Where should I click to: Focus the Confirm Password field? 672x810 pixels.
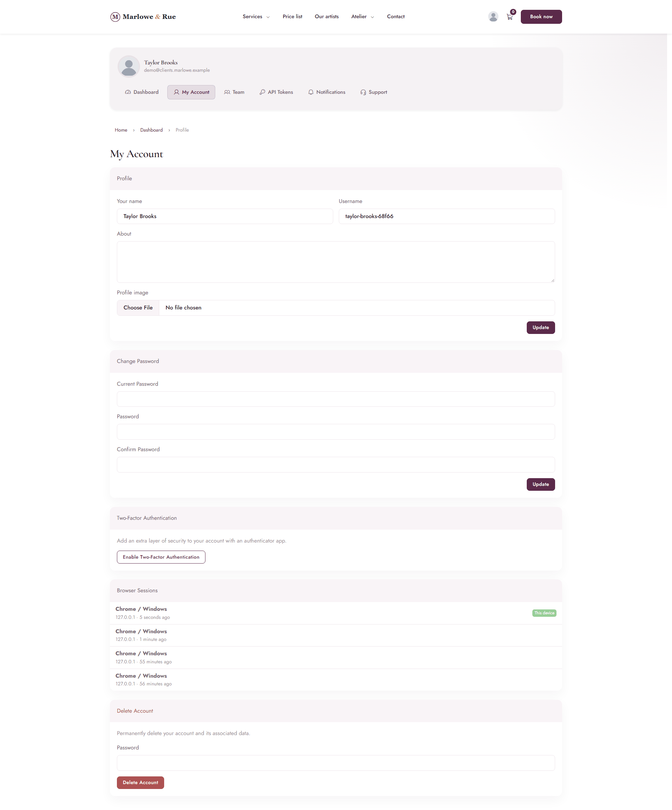[x=336, y=465]
